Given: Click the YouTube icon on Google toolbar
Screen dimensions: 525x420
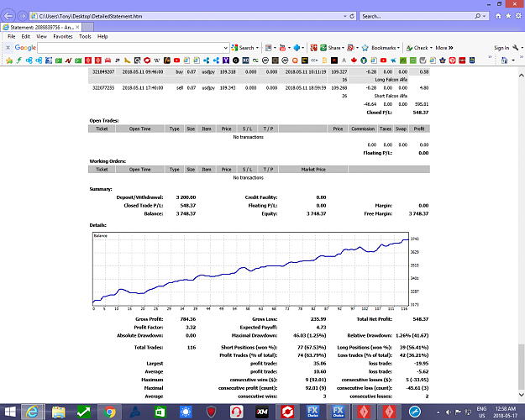Looking at the screenshot, I should pos(282,48).
